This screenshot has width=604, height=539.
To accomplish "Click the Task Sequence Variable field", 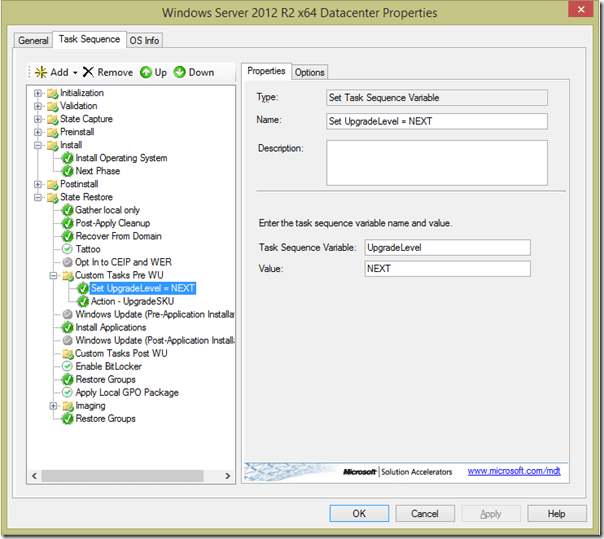I will (446, 247).
